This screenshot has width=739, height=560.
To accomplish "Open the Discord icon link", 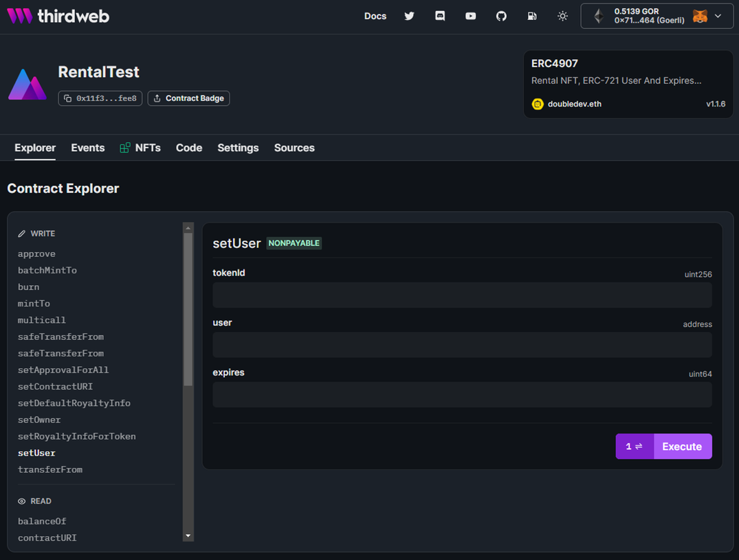I will tap(440, 16).
